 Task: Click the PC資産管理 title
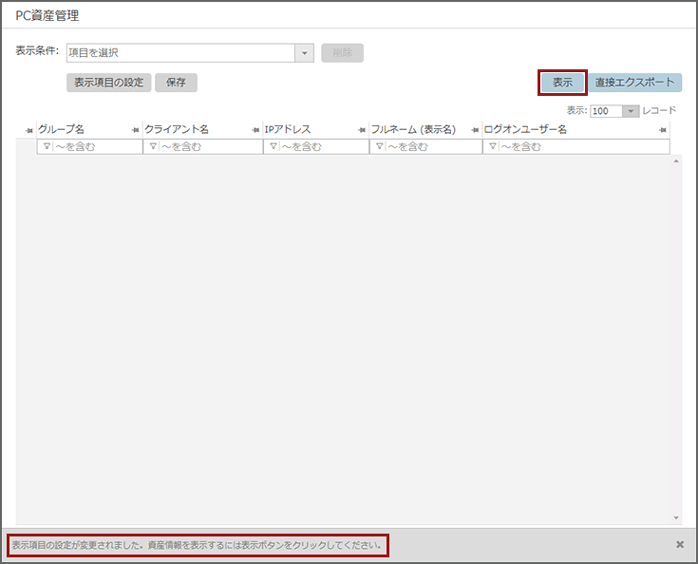click(x=47, y=16)
